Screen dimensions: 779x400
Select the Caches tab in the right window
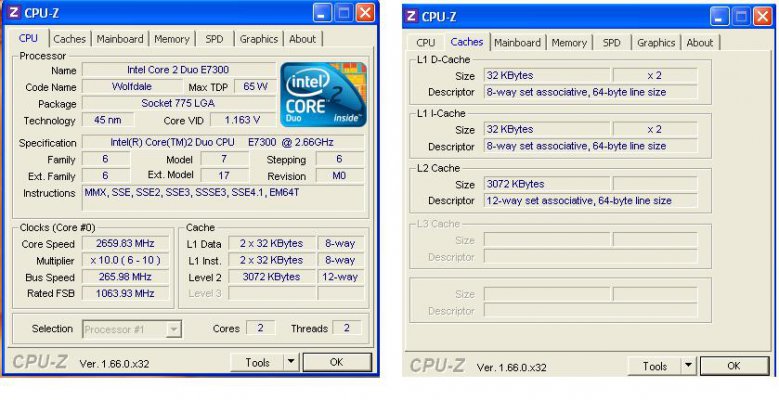467,42
